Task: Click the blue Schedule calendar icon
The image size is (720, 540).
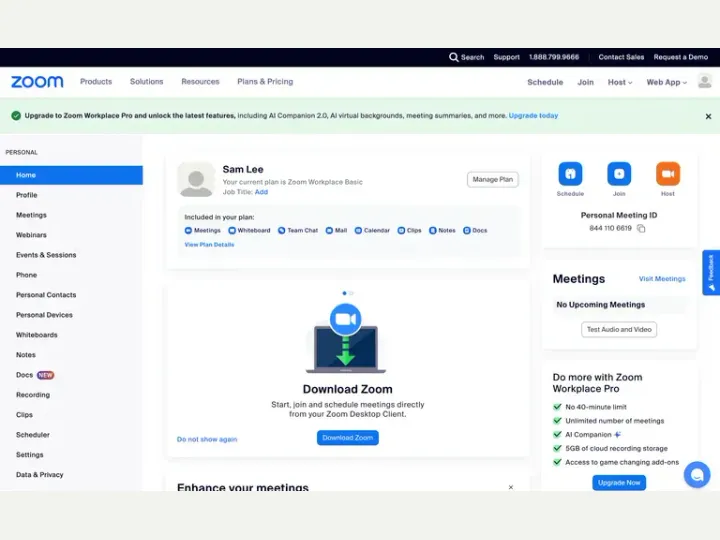Action: click(570, 174)
